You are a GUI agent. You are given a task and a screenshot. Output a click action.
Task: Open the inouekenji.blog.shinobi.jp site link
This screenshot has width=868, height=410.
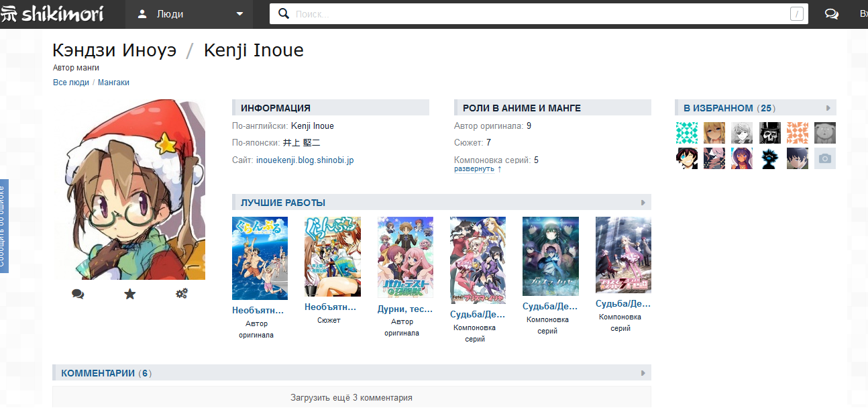pos(305,160)
